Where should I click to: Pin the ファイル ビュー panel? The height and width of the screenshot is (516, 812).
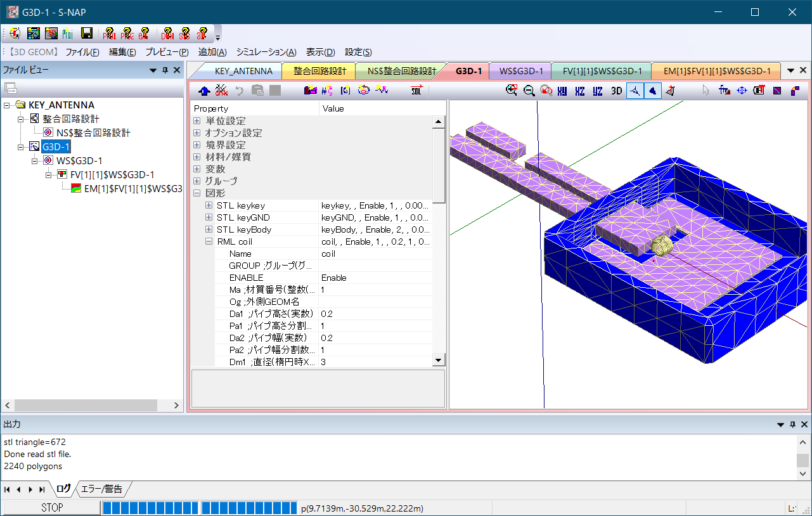click(x=165, y=70)
